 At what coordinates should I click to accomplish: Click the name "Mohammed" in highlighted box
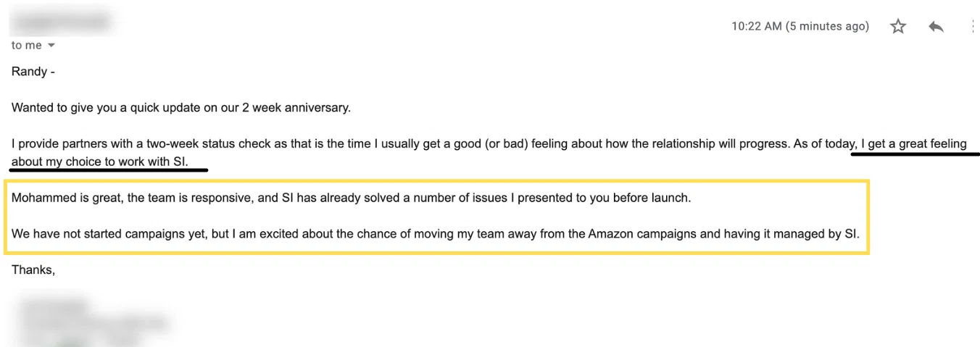[x=41, y=198]
